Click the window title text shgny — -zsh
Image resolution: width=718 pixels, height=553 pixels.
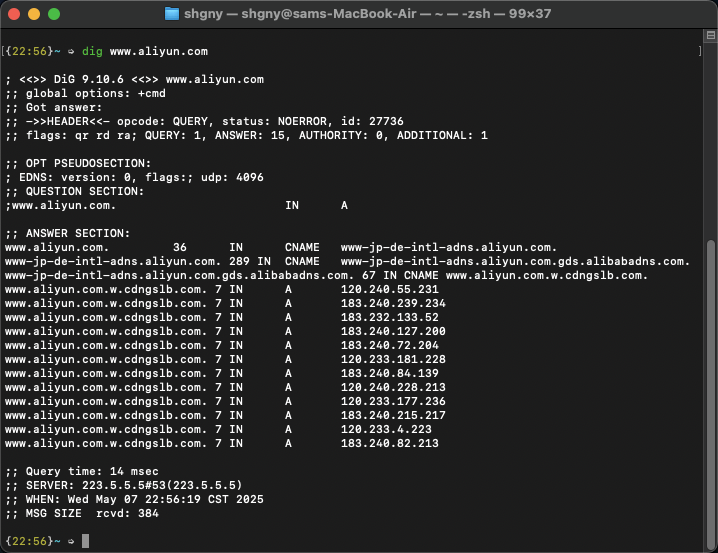[x=367, y=14]
